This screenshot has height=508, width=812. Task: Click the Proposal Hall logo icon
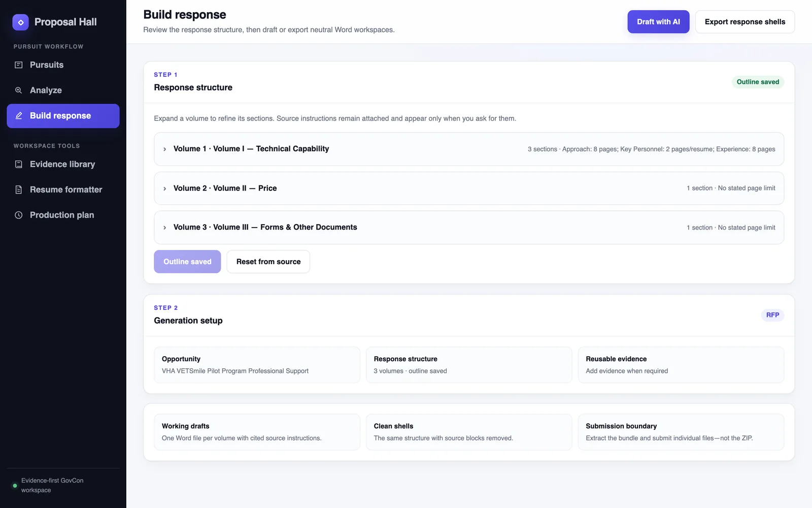(20, 22)
